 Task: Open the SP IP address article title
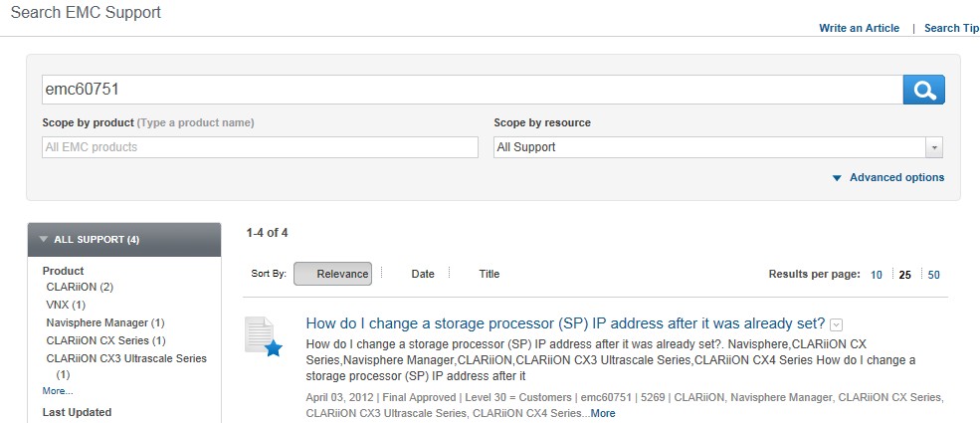pyautogui.click(x=566, y=323)
